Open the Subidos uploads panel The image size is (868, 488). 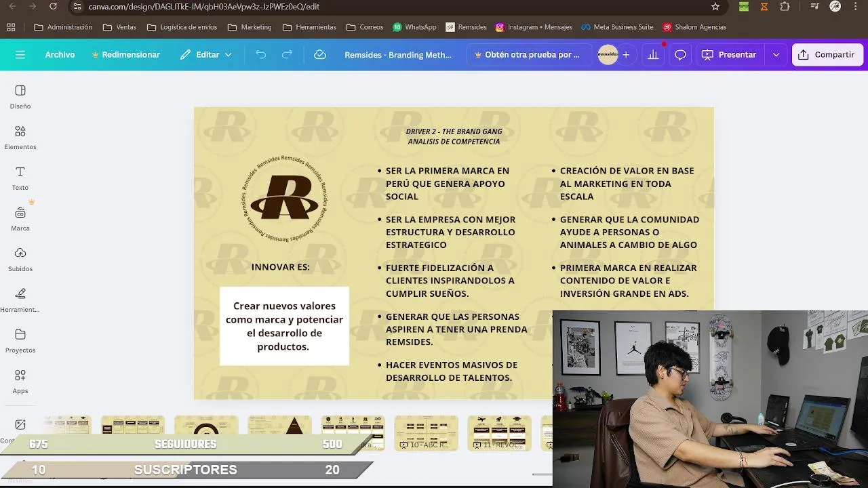click(x=20, y=260)
